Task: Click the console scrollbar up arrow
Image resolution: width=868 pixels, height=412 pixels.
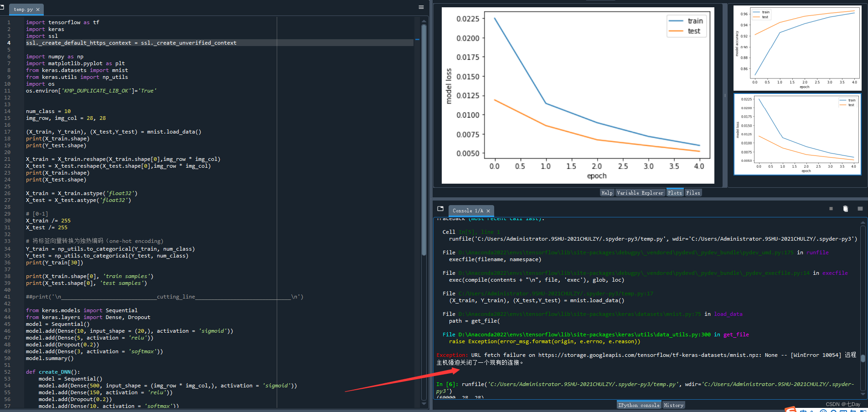Action: click(x=863, y=222)
